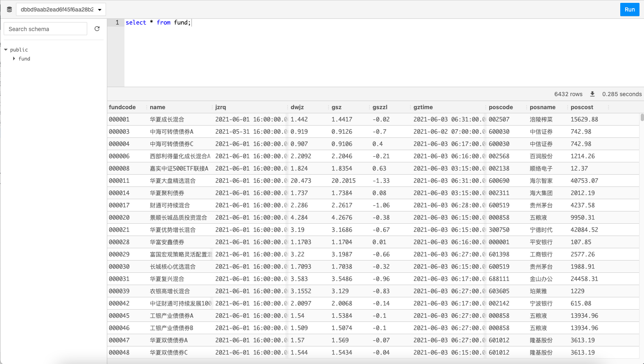Screen dimensions: 644x364
Task: Select the poscost cell 15629.88
Action: pos(584,119)
